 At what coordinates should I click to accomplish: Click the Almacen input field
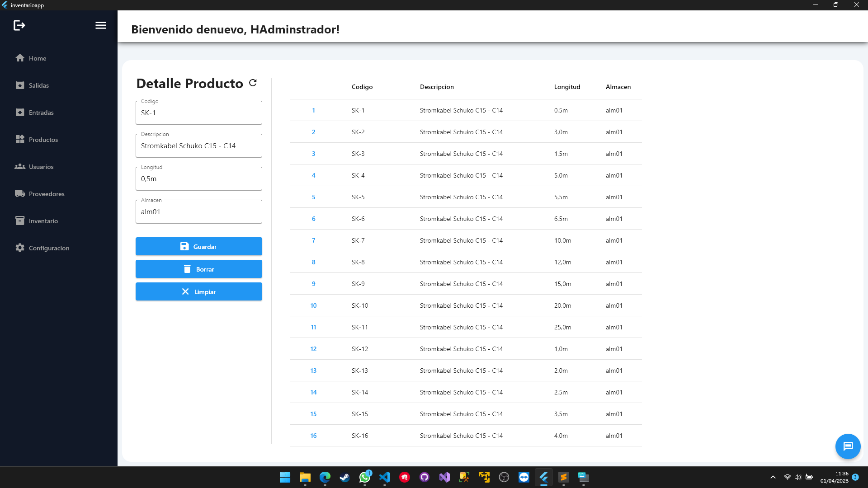click(199, 211)
